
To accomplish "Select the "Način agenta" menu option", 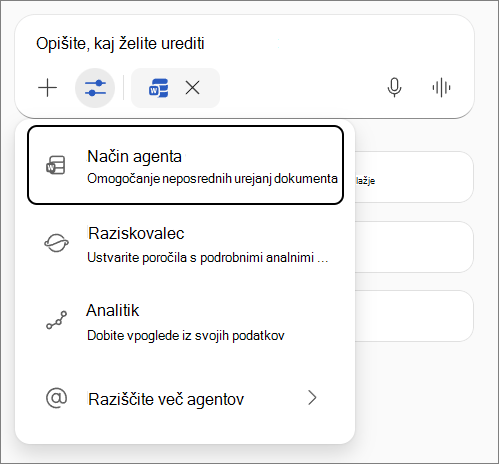I will [185, 165].
